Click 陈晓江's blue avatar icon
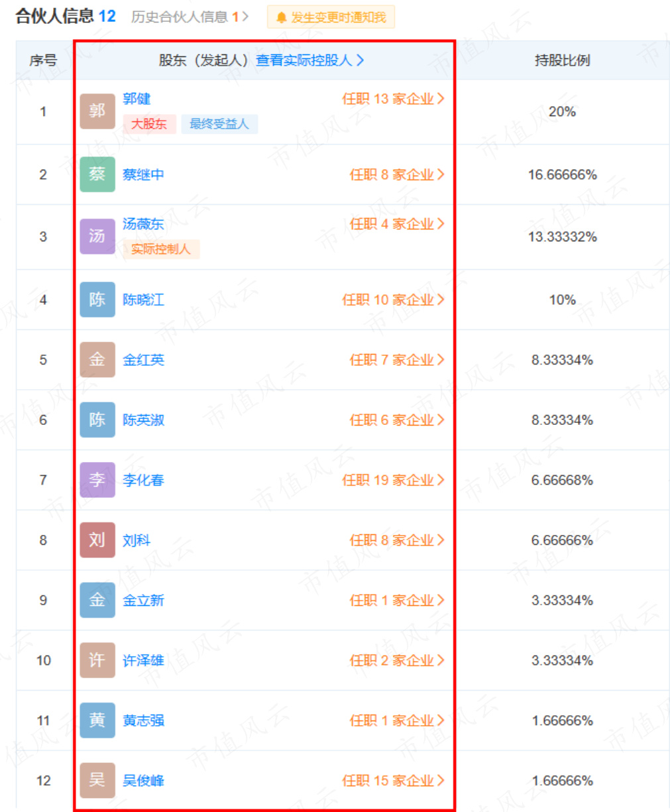 coord(97,300)
